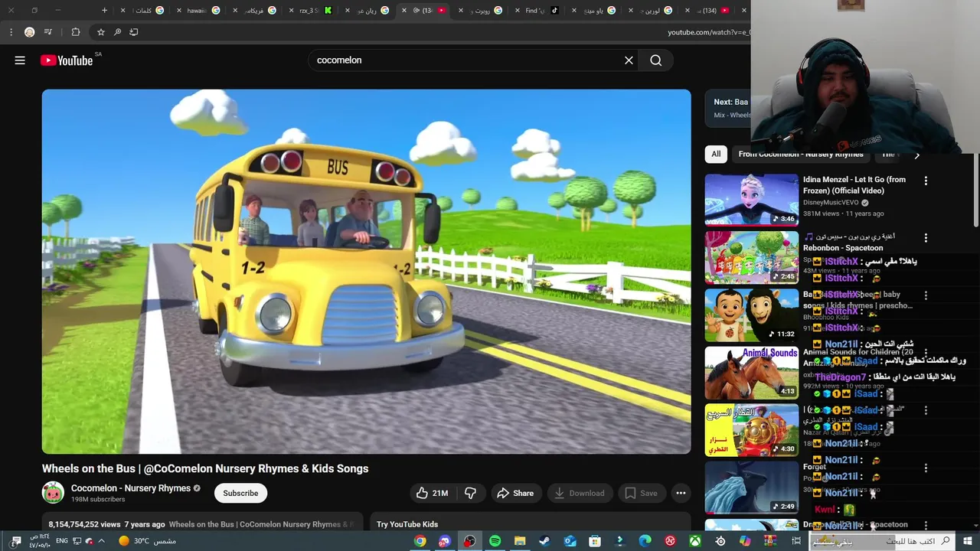Show more filter chips with right chevron
The height and width of the screenshot is (551, 980).
click(916, 155)
